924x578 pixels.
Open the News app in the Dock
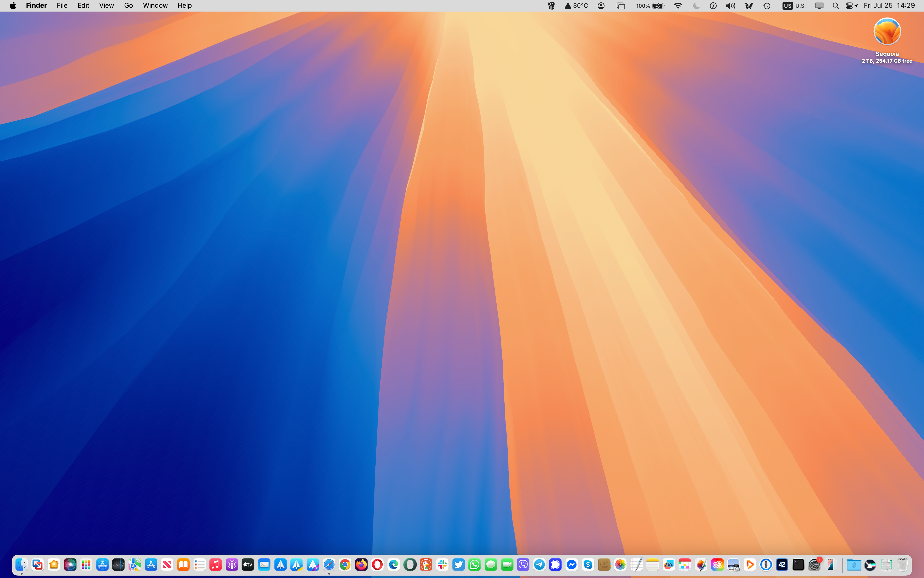pos(167,565)
